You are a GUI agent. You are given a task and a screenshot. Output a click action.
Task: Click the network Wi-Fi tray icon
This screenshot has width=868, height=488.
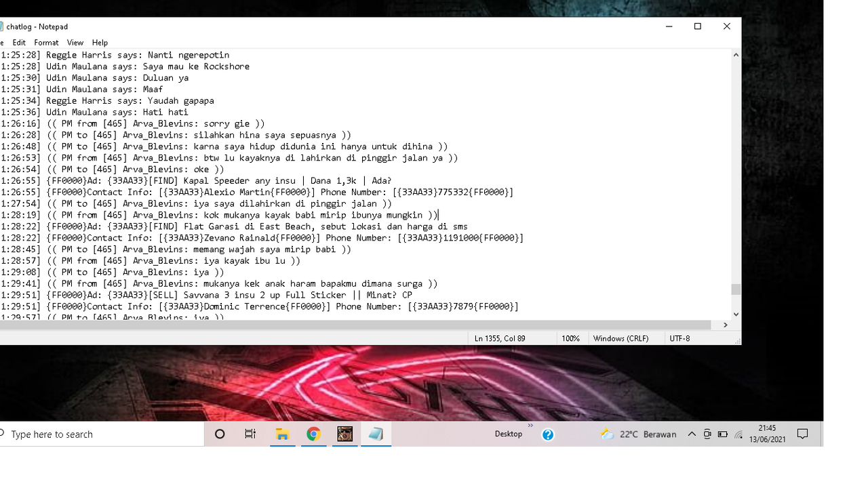(x=738, y=434)
